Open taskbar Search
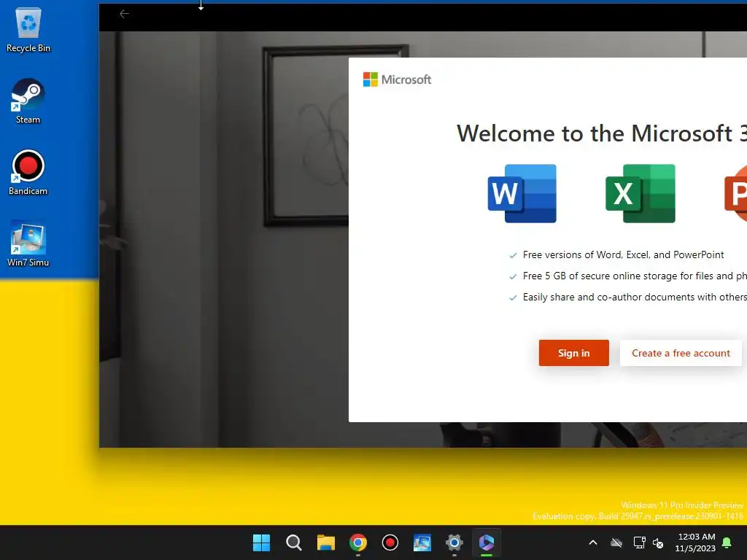 click(x=293, y=542)
